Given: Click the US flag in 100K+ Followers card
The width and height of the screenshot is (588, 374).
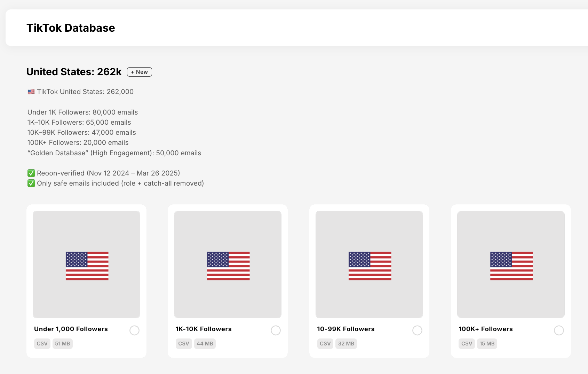Looking at the screenshot, I should tap(511, 266).
